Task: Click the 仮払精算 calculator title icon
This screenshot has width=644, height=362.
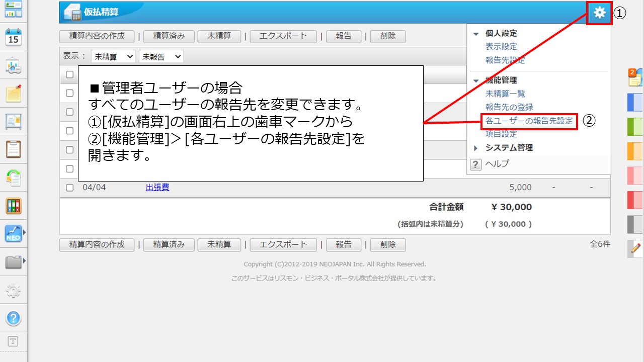Action: (x=72, y=13)
